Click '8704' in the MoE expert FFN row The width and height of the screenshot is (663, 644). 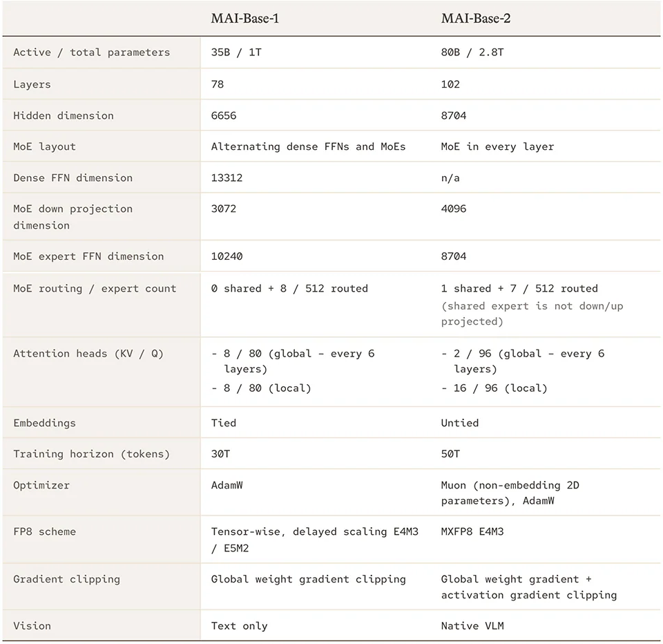[x=454, y=256]
